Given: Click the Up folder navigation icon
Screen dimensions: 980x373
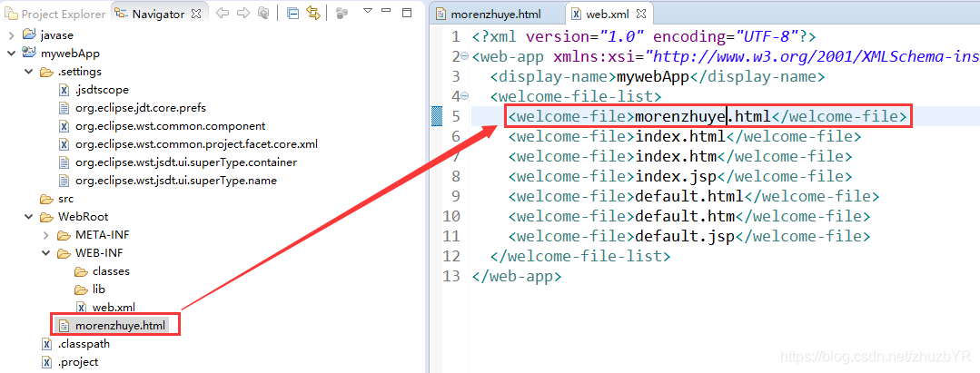Looking at the screenshot, I should 263,13.
